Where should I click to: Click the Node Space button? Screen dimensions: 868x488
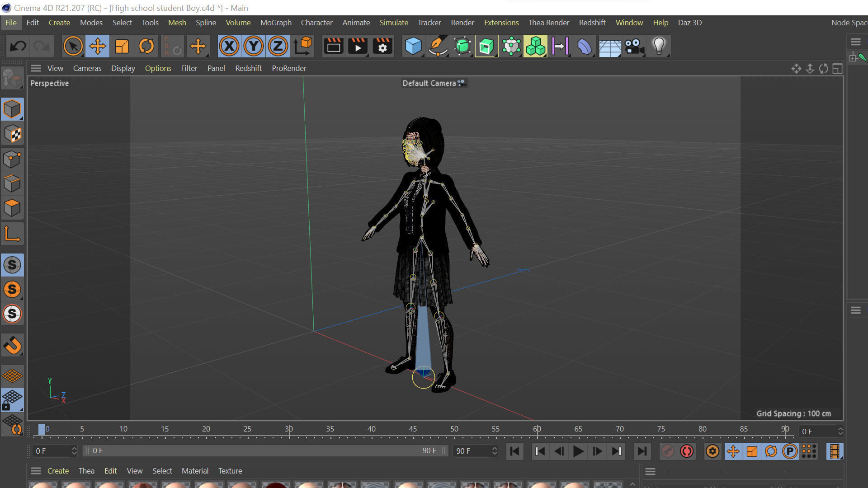click(x=849, y=23)
